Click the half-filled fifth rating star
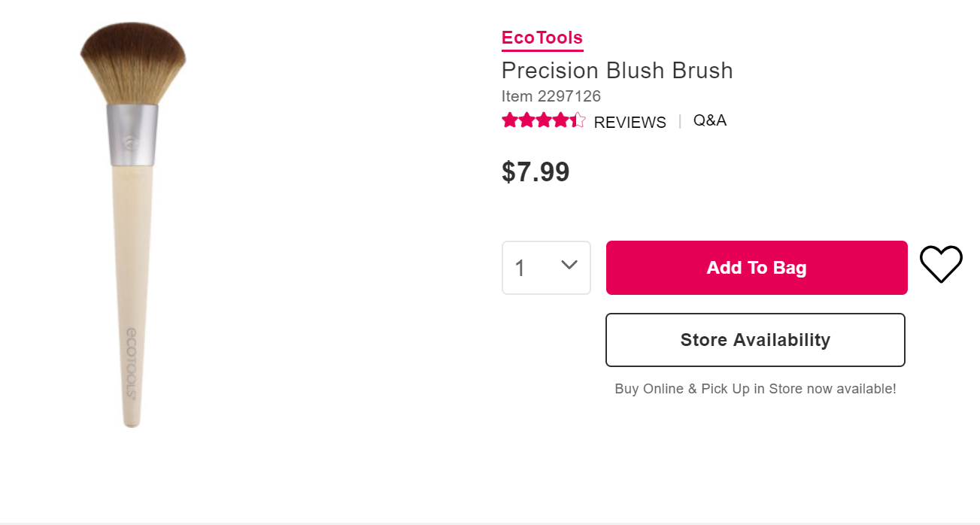 pos(577,120)
